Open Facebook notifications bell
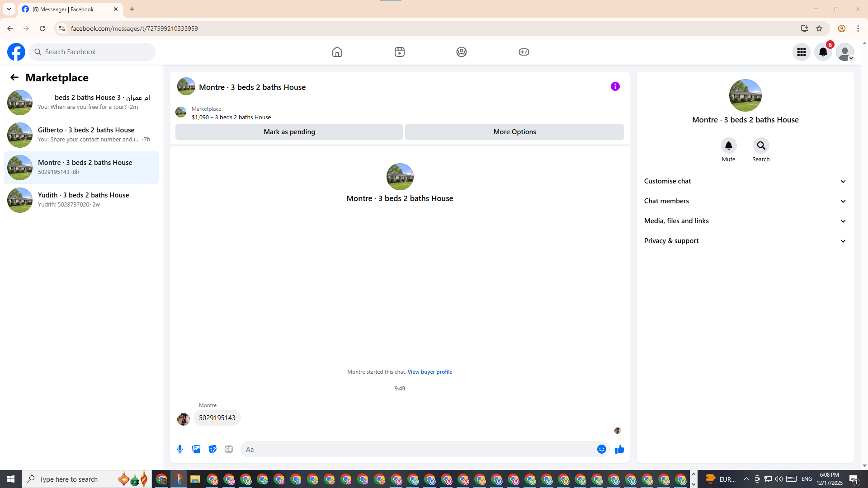 [x=823, y=52]
